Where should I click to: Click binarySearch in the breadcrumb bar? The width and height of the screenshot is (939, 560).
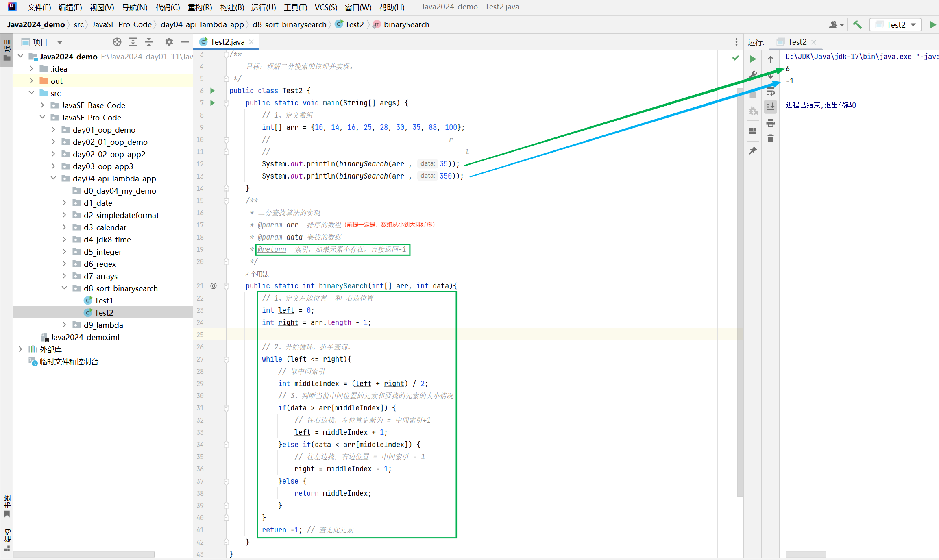point(406,25)
